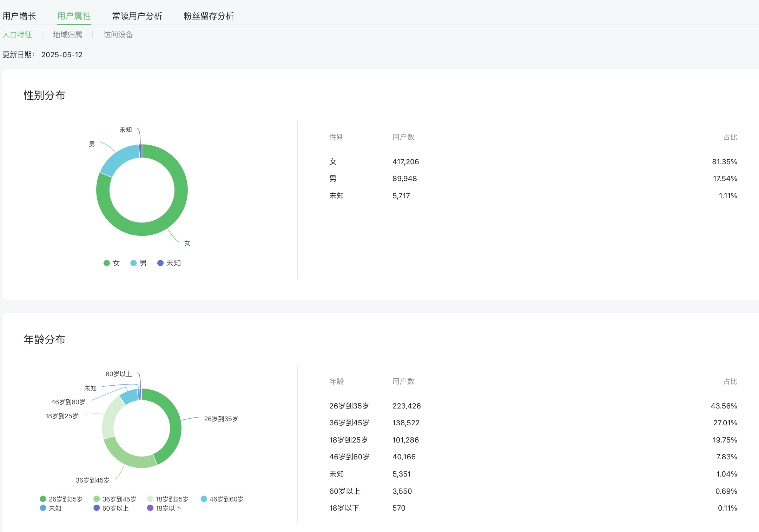Click the 地域归属 sub-tab link
The image size is (759, 532).
point(67,35)
